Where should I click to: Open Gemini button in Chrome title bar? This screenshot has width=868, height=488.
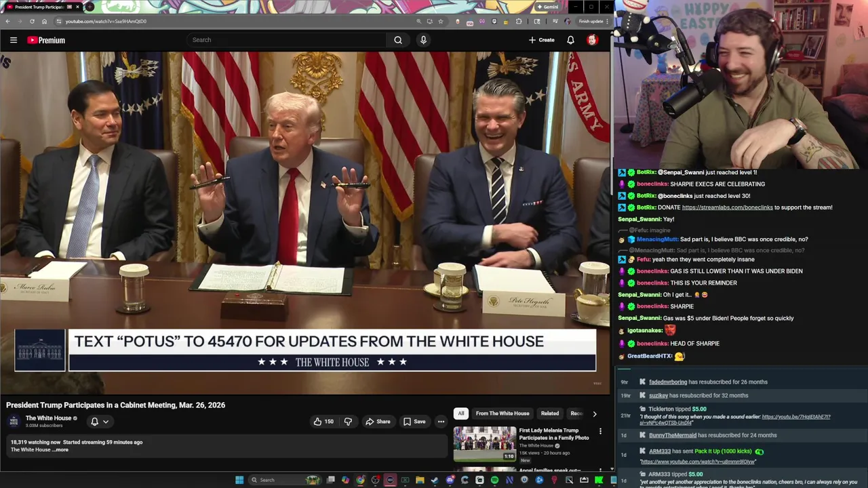pos(547,7)
